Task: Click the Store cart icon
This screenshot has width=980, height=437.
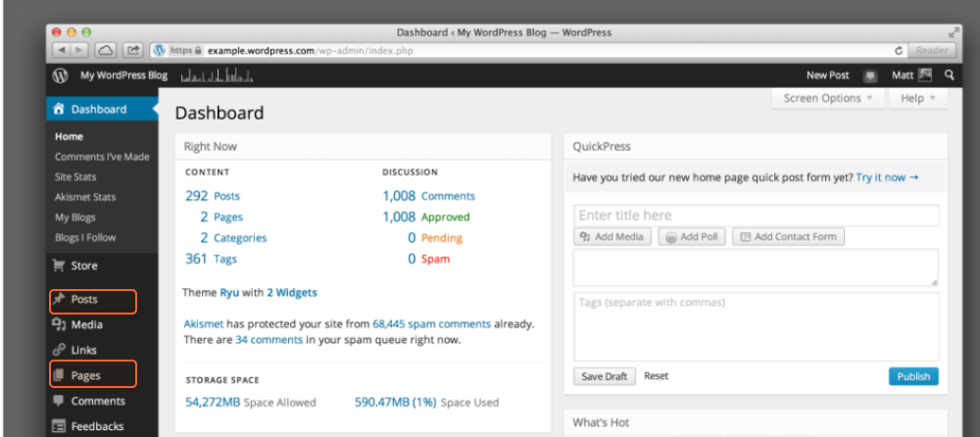Action: [59, 266]
